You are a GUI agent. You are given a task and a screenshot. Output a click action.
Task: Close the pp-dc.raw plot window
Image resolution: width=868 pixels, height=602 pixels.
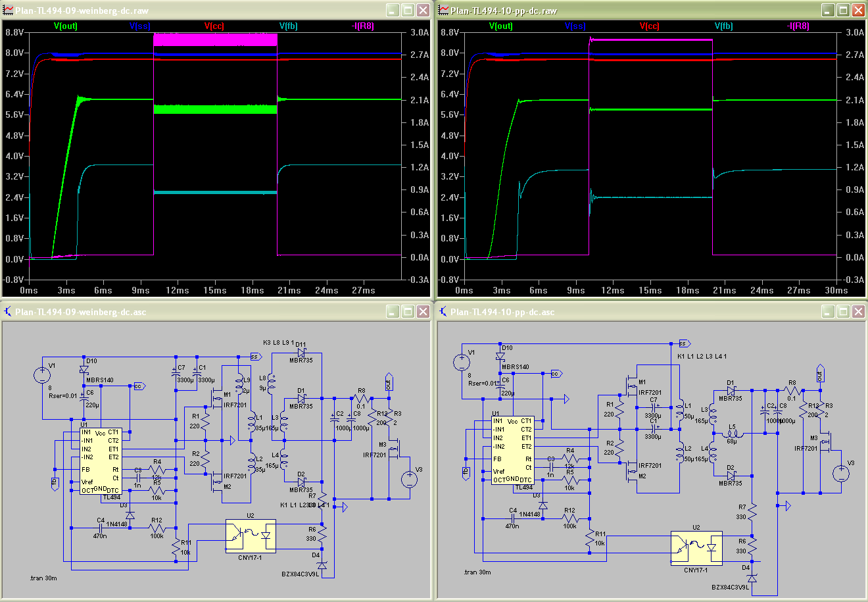pyautogui.click(x=858, y=11)
